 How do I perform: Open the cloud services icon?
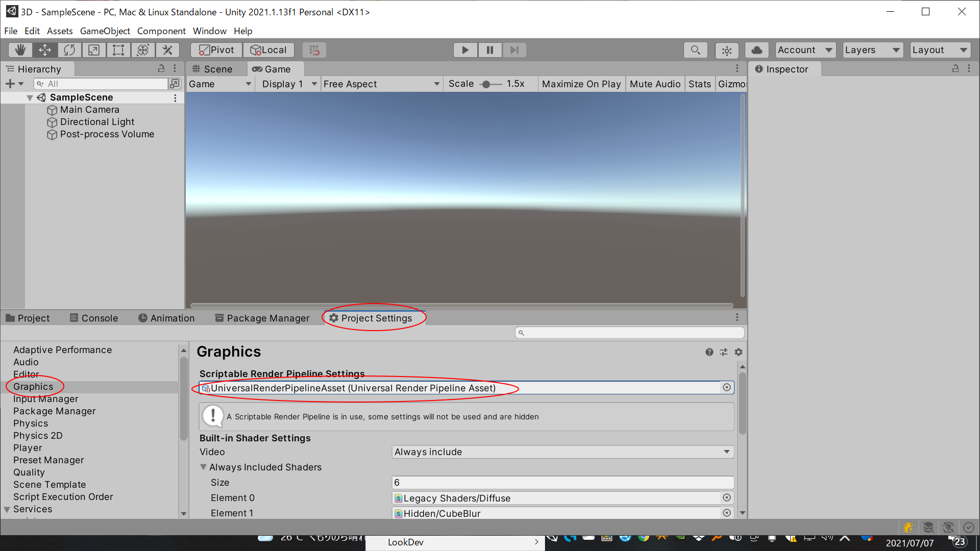[x=757, y=50]
